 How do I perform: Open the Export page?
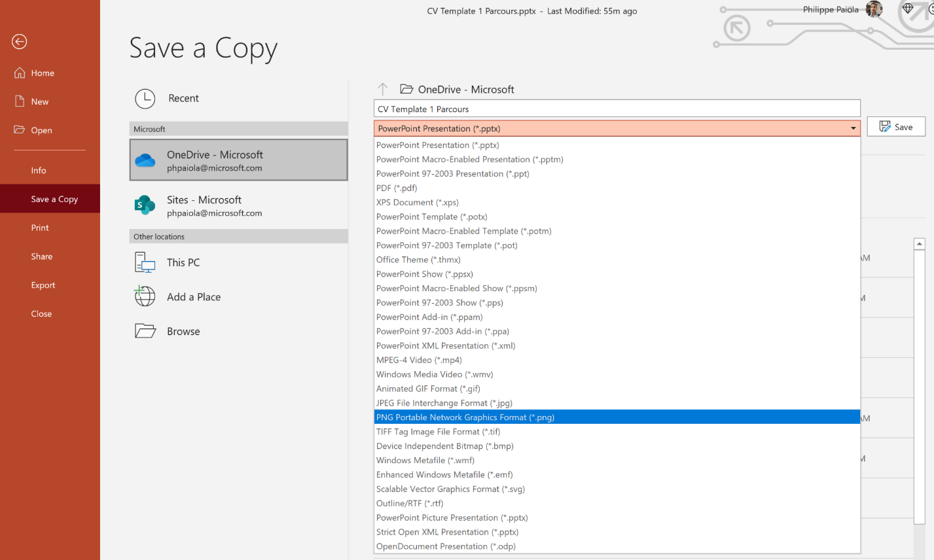50,285
